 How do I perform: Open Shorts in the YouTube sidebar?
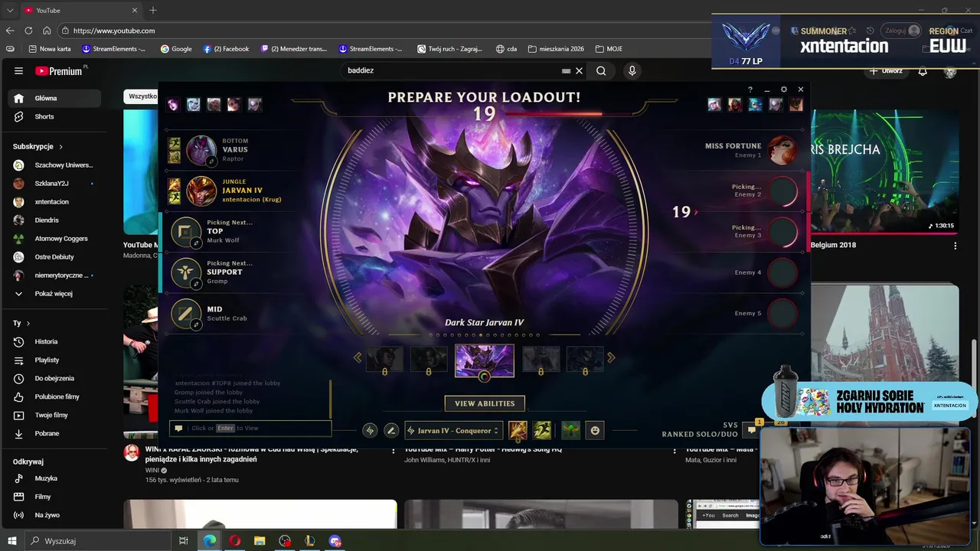[54, 116]
